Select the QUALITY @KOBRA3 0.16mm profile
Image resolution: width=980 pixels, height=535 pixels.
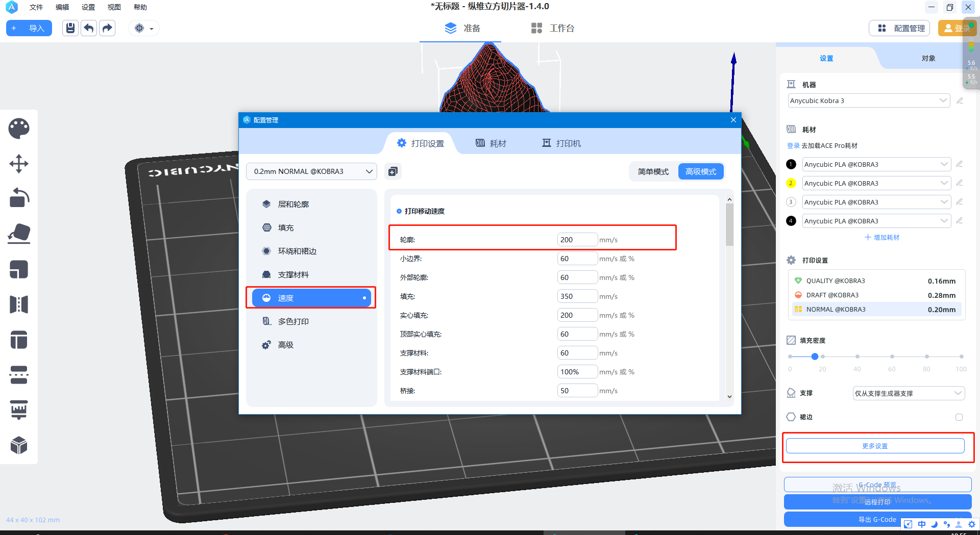coord(876,281)
